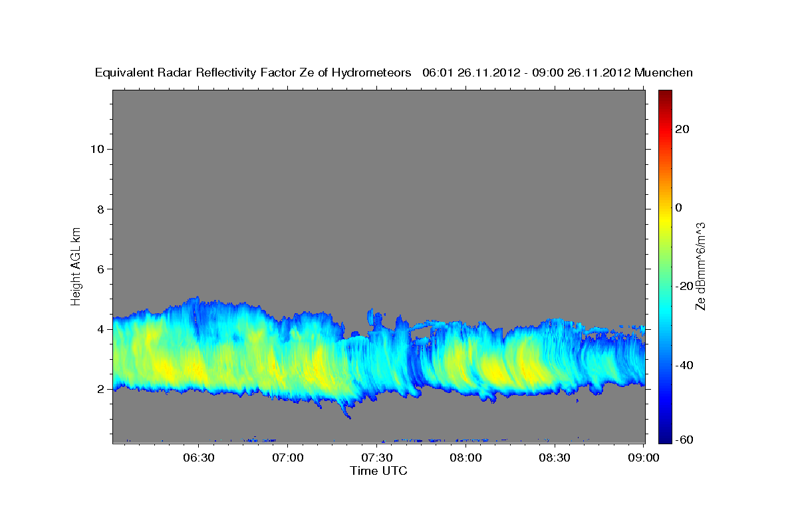Click the '07:00' time tick label

tap(288, 458)
